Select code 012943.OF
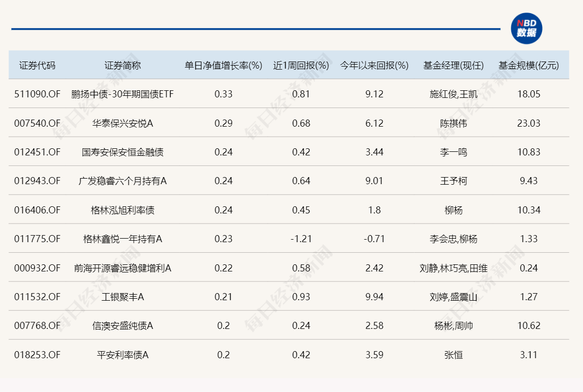Screen dimensions: 583x392 [x=37, y=181]
